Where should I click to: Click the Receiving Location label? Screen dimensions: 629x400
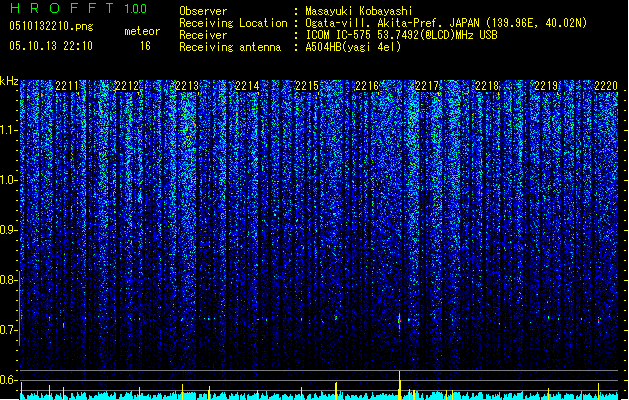(x=233, y=23)
